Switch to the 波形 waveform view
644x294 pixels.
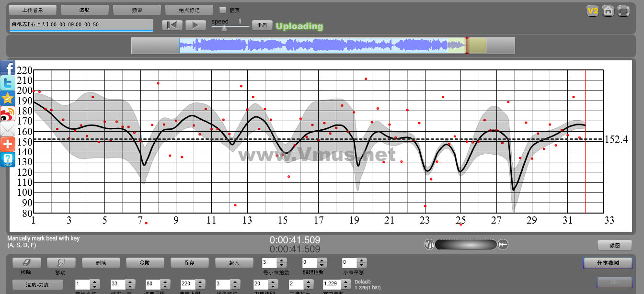pos(84,10)
